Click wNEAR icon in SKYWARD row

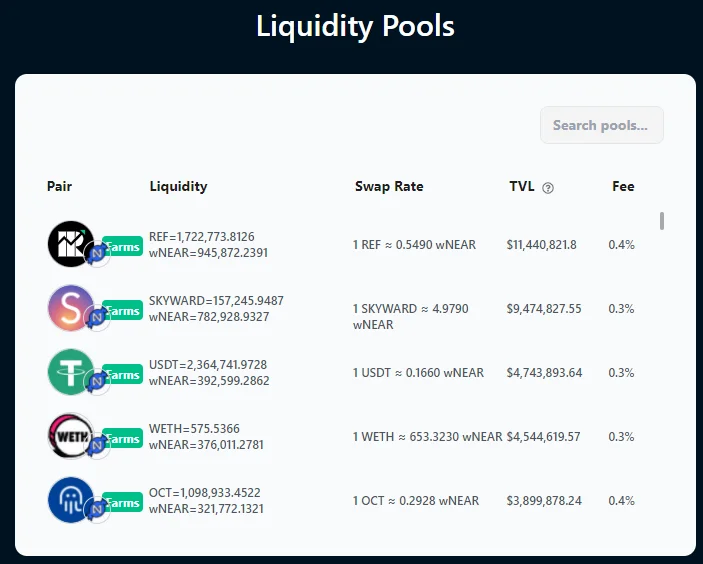97,318
